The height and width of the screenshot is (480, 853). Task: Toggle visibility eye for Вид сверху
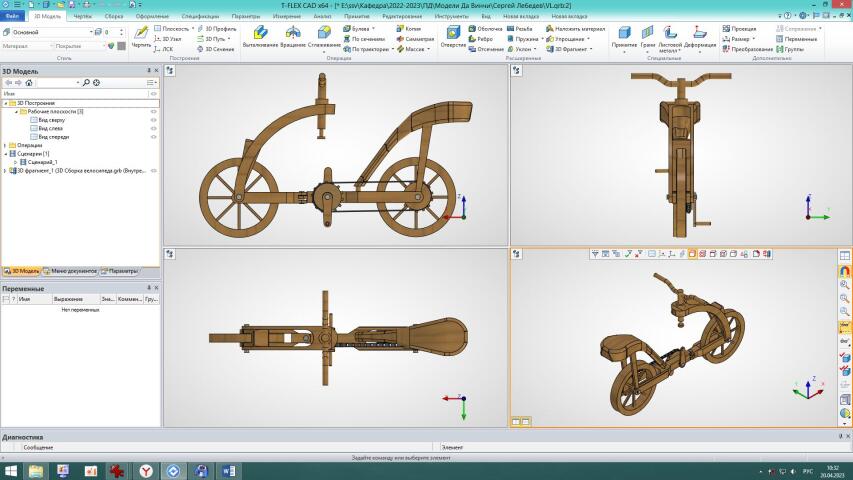[x=153, y=120]
